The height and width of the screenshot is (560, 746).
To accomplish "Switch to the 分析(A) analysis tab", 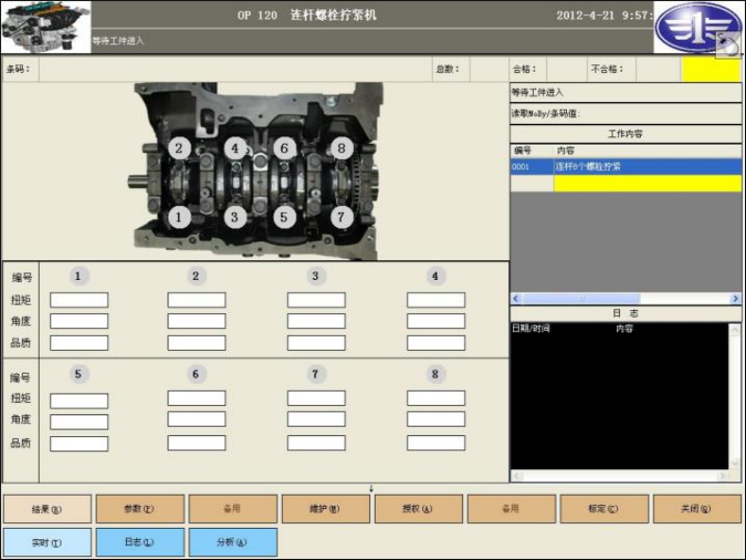I will 233,542.
